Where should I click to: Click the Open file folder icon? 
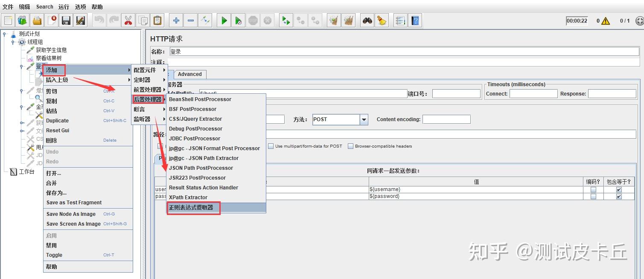[37, 20]
